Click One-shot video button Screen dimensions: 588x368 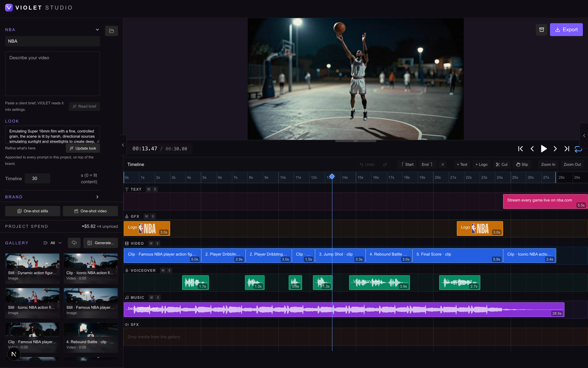[90, 211]
